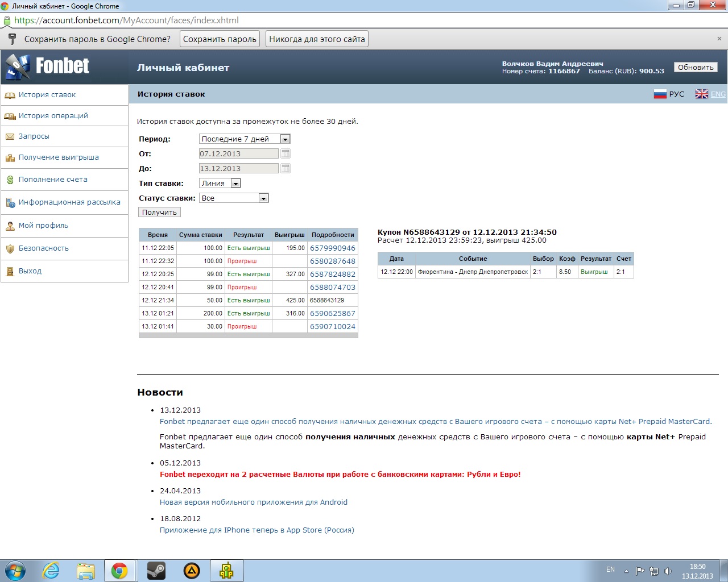Open coupon 6590625867 details

(x=333, y=313)
